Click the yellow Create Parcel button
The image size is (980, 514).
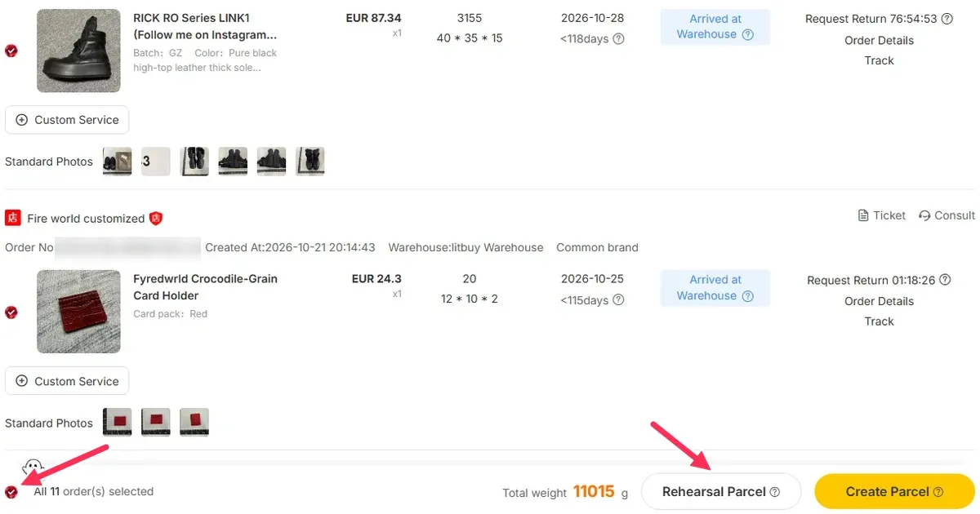click(x=894, y=492)
